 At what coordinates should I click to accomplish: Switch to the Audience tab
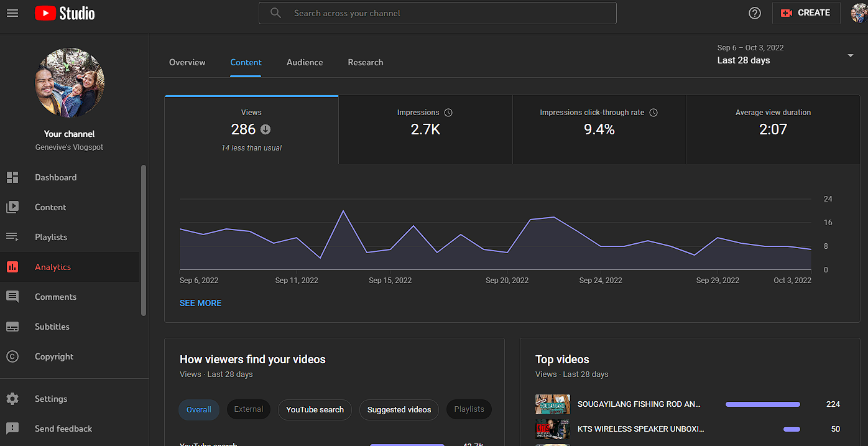click(x=305, y=62)
